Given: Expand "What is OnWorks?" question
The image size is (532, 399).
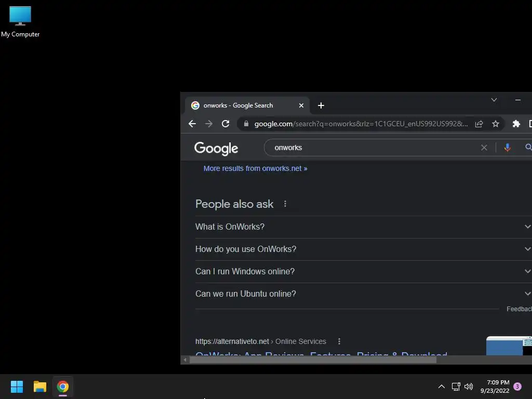Looking at the screenshot, I should coord(363,227).
